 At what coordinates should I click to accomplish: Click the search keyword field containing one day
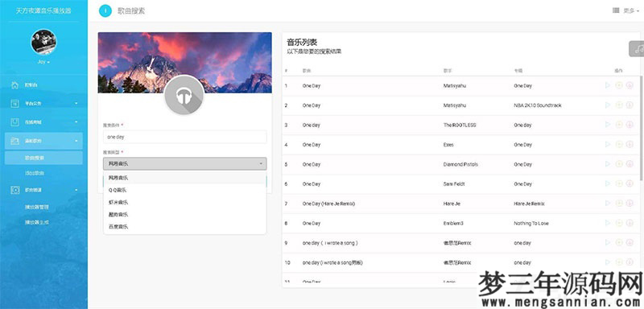(x=185, y=137)
